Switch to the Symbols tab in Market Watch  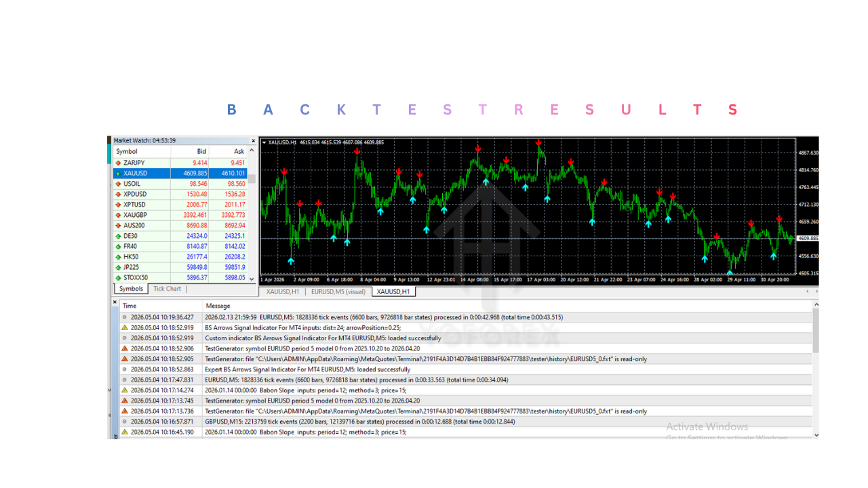(131, 289)
